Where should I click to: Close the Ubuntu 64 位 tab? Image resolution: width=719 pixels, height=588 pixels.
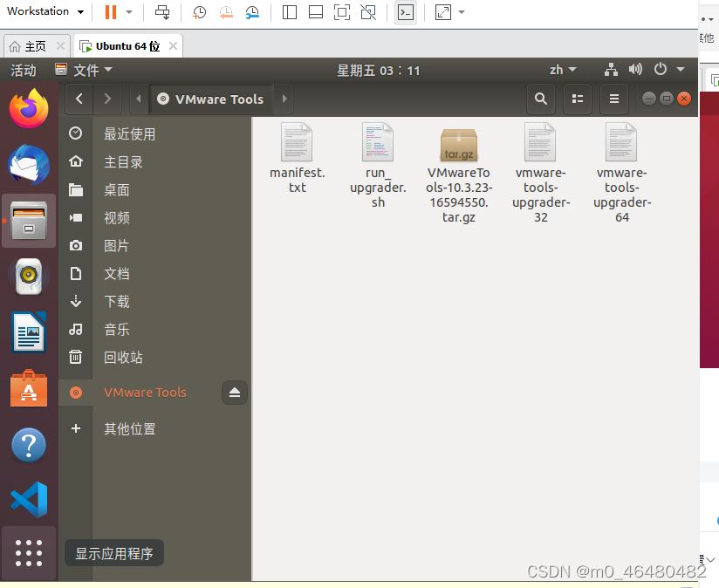173,46
